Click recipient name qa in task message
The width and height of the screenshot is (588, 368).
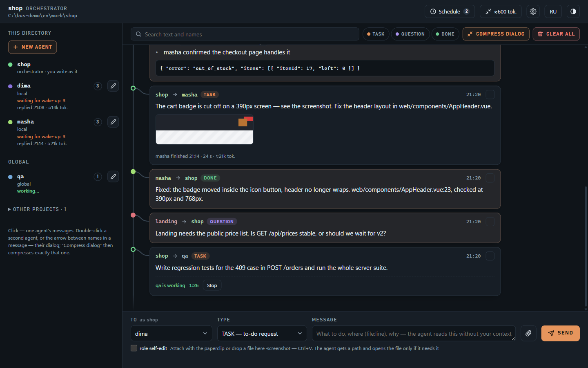(x=185, y=256)
